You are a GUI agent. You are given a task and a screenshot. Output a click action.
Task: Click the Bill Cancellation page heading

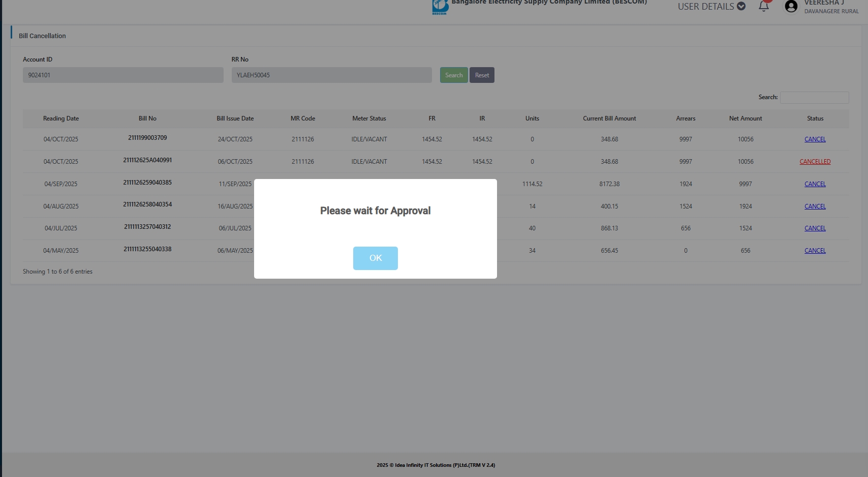(x=42, y=36)
